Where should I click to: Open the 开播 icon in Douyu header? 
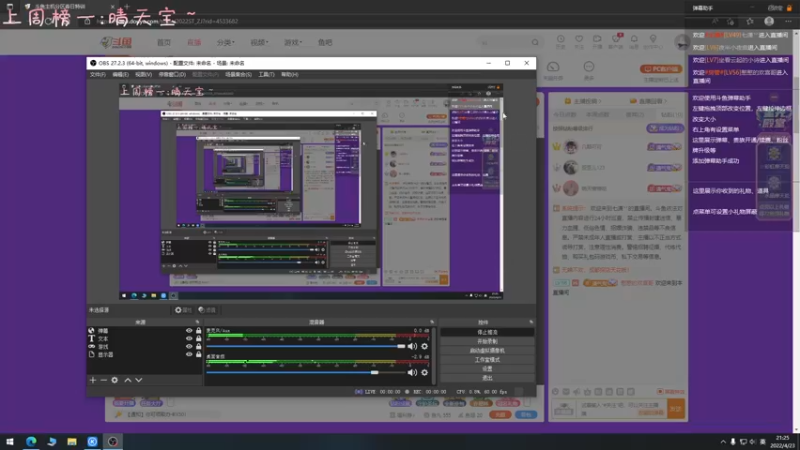click(597, 42)
